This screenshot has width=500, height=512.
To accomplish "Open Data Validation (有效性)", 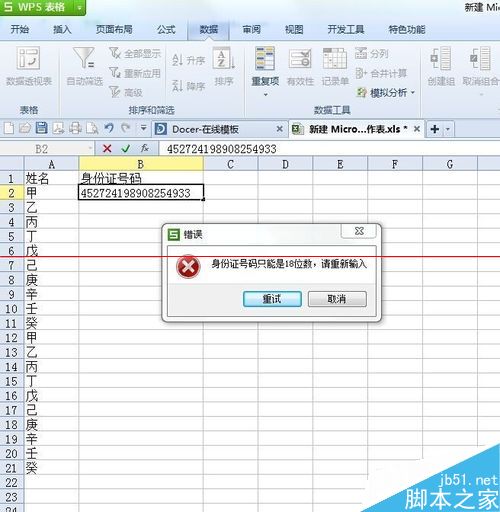I will [x=300, y=66].
